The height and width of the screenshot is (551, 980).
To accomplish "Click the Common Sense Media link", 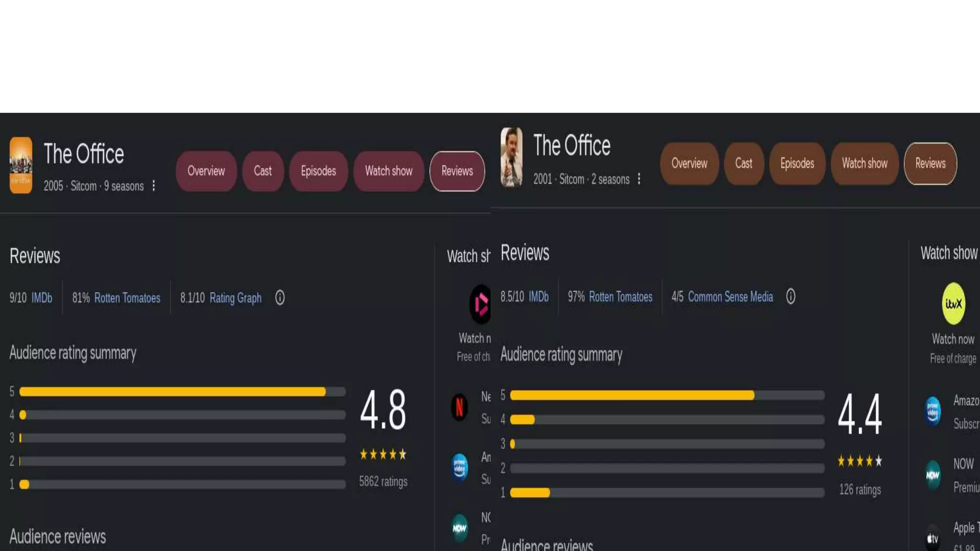I will 730,297.
